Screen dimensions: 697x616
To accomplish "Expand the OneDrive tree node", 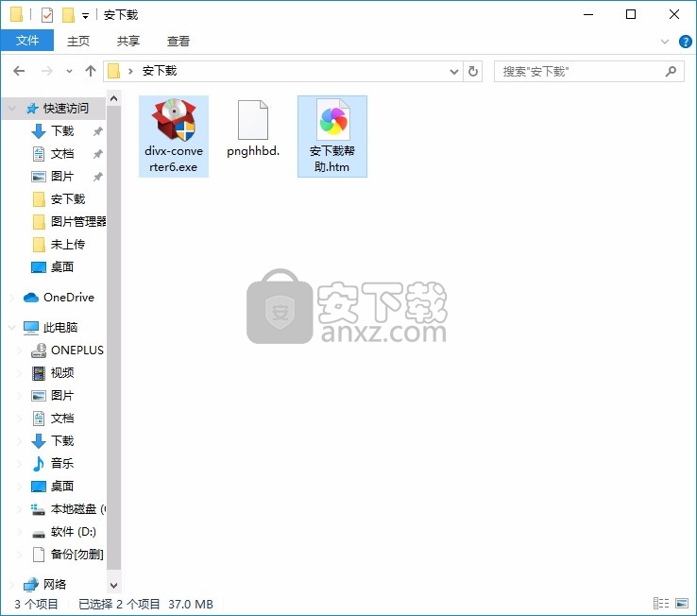I will [12, 297].
